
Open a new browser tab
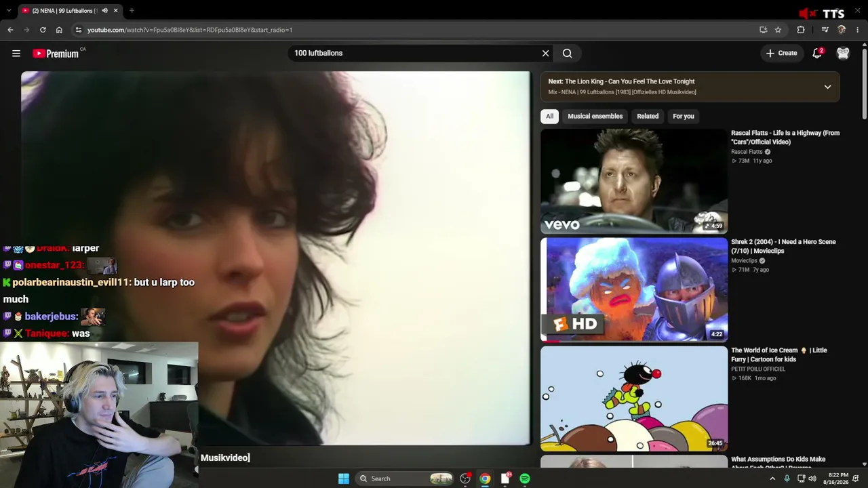(132, 11)
